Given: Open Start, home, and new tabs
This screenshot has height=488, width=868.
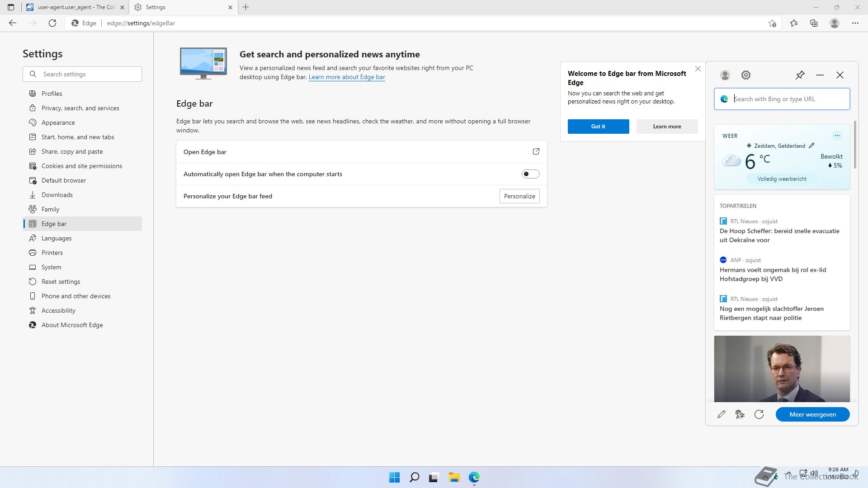Looking at the screenshot, I should click(x=82, y=137).
